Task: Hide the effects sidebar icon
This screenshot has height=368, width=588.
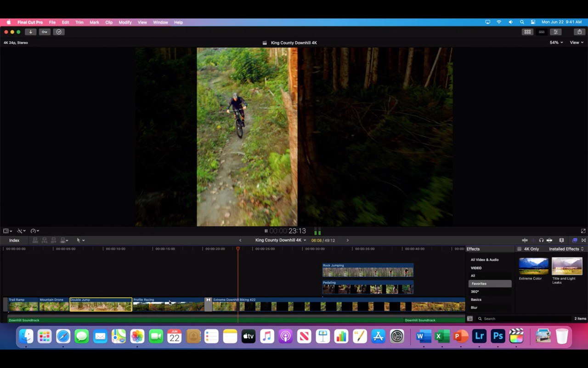Action: tap(470, 318)
